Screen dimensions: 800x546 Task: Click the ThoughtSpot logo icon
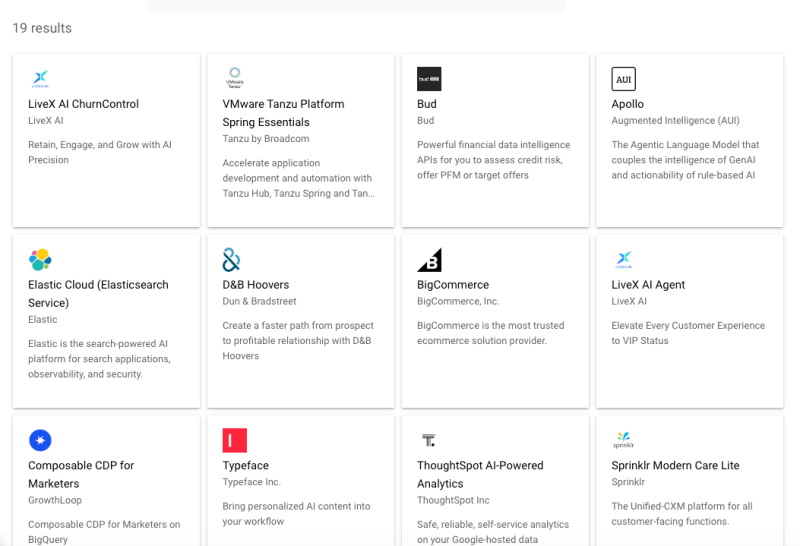click(x=428, y=441)
